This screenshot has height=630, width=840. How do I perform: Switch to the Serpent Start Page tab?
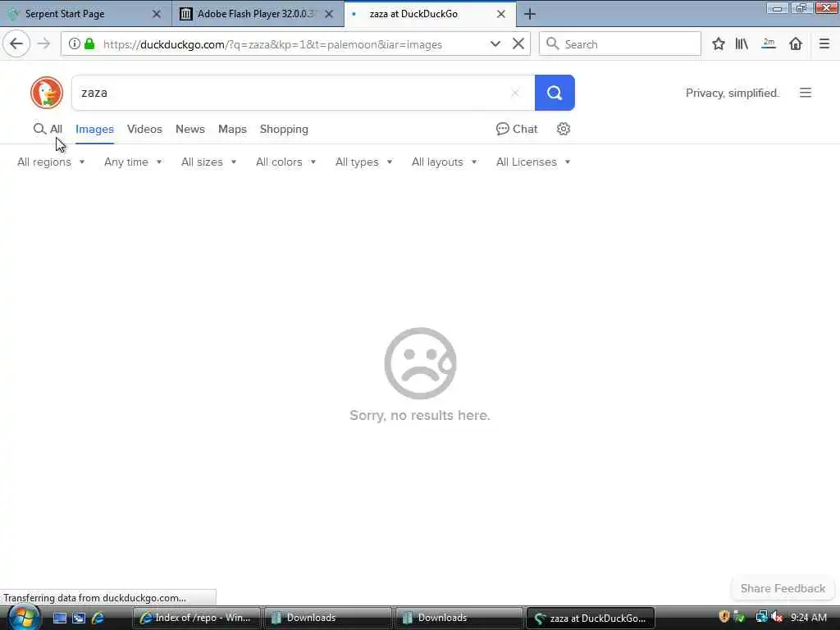[85, 14]
